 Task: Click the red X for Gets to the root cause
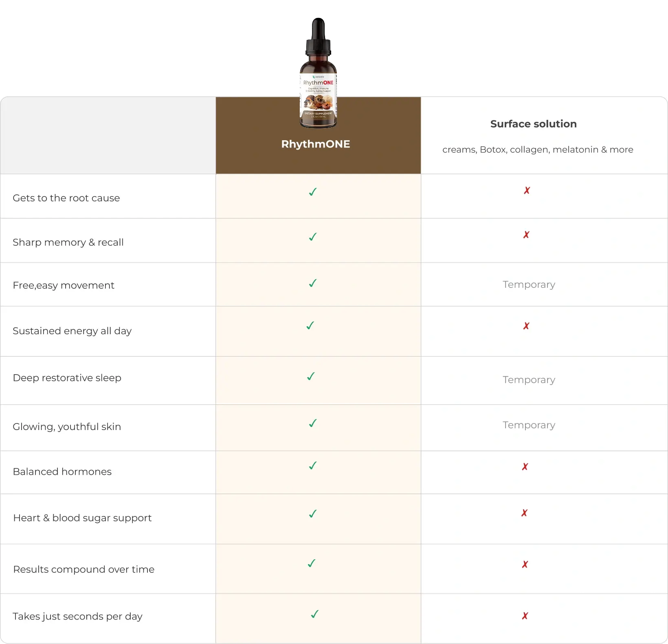[527, 190]
